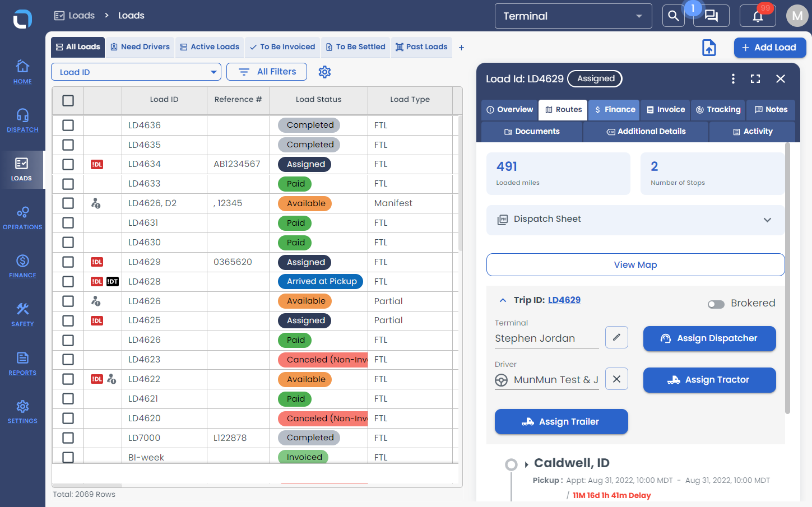Click the app logo in top corner

tap(22, 19)
